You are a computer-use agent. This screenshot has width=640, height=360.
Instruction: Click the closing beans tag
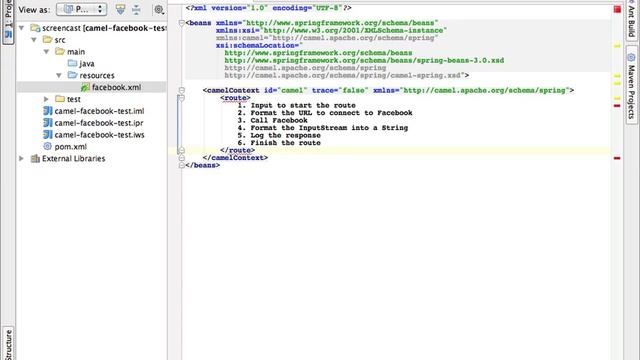pos(203,165)
